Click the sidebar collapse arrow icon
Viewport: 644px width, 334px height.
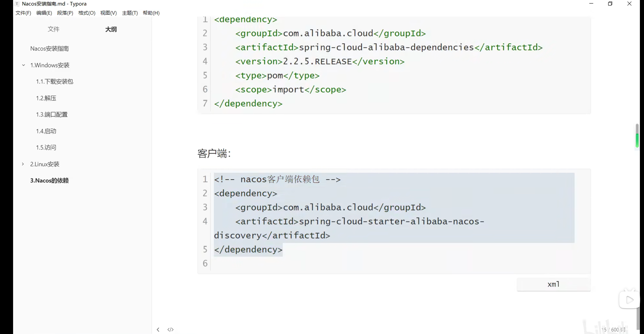pyautogui.click(x=158, y=329)
